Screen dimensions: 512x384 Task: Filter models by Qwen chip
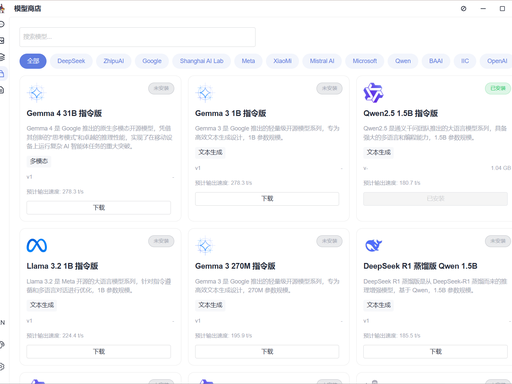[403, 61]
